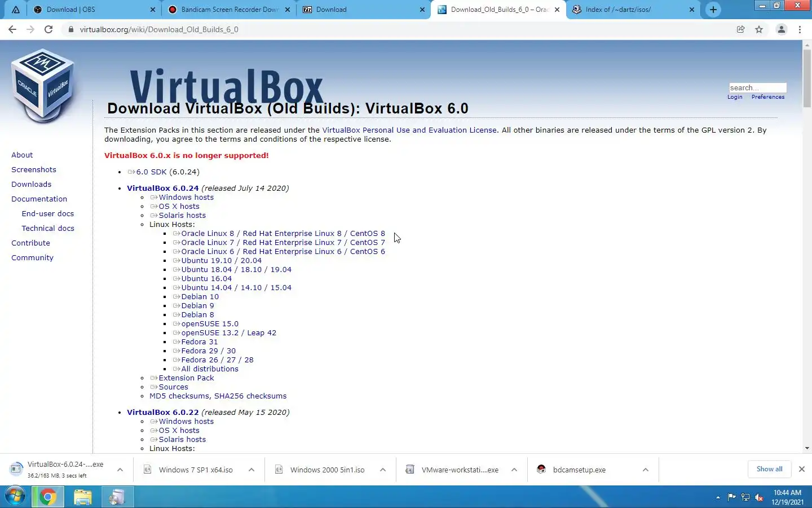Reload the page with refresh icon
The height and width of the screenshot is (508, 812).
[48, 29]
